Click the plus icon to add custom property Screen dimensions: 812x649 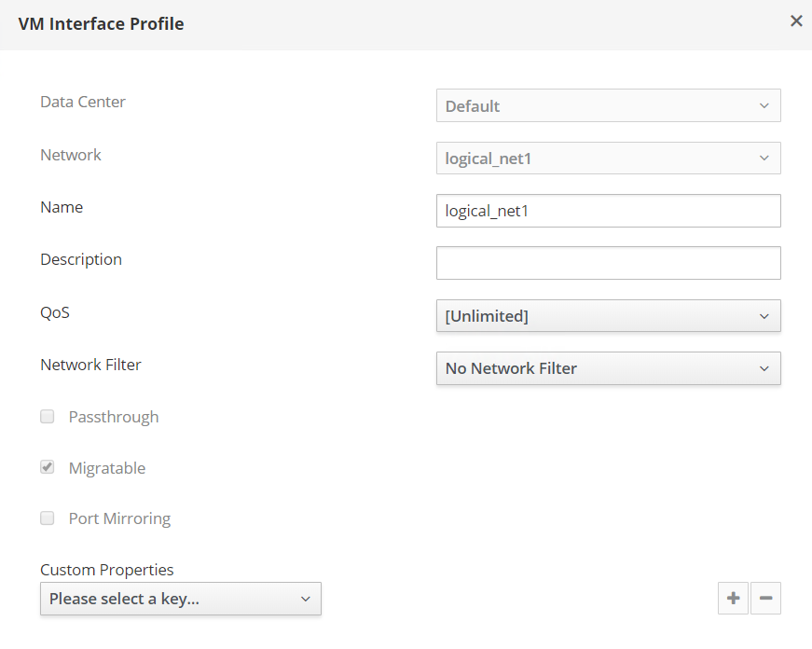click(733, 599)
